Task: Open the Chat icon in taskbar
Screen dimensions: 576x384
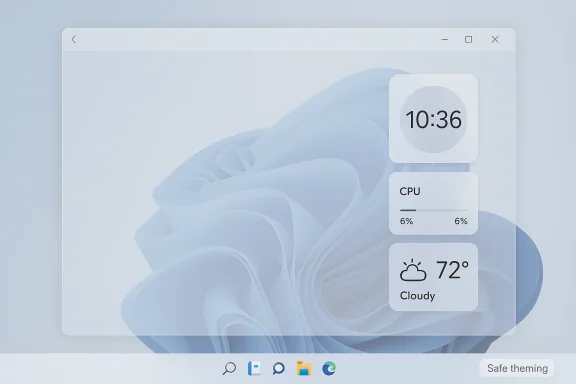Action: click(278, 368)
